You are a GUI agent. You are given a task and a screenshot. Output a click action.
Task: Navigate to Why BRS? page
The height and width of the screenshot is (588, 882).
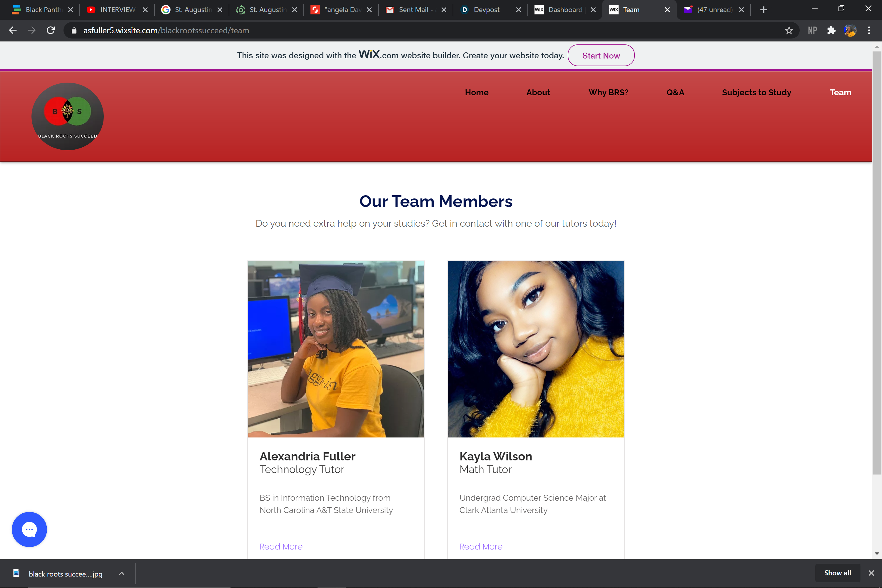pyautogui.click(x=608, y=92)
